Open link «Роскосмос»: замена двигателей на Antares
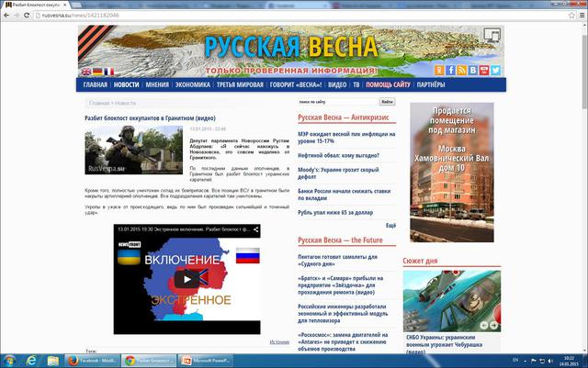This screenshot has width=588, height=368. point(343,341)
